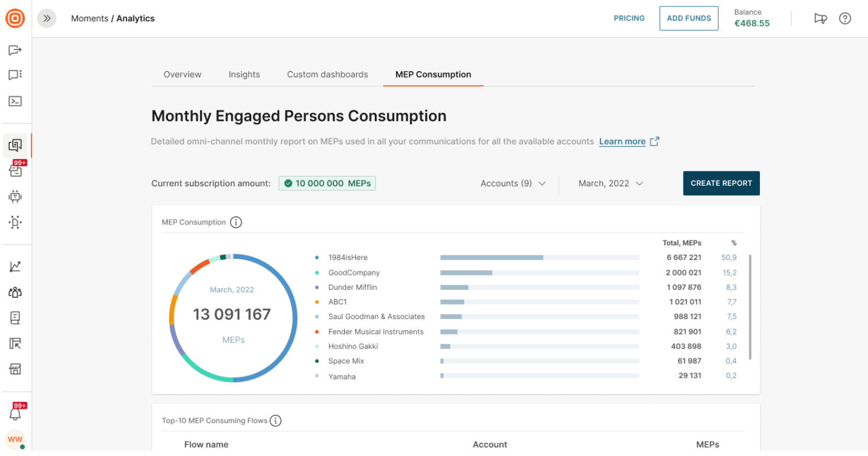Open the notifications bell icon
Screen dimensions: 868x456
pos(15,413)
